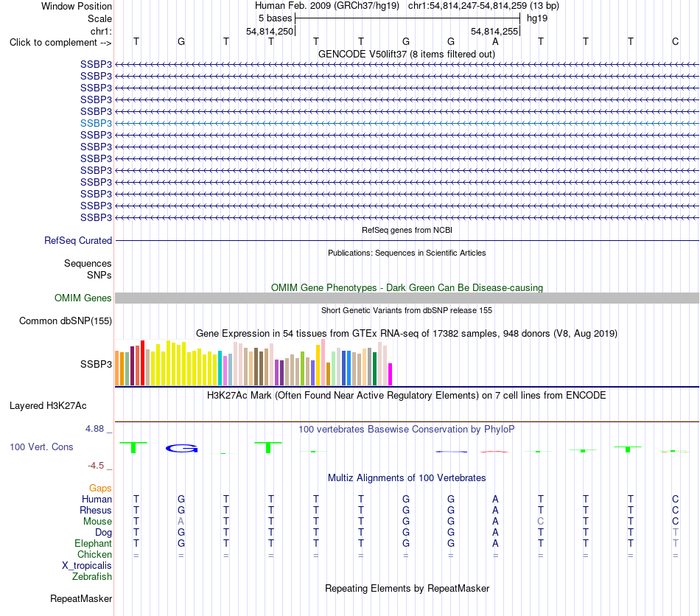Click the Dog alignment row label
Screen dimensions: 700x616
[x=103, y=533]
